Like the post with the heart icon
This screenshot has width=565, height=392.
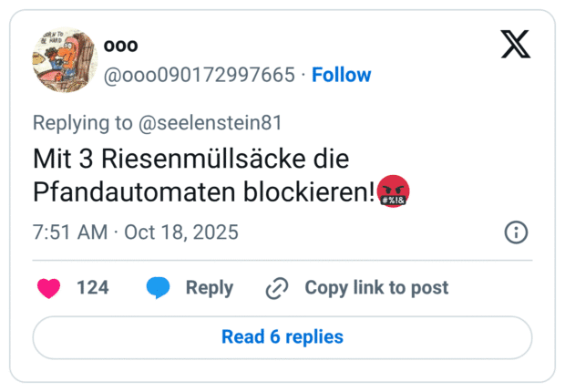coord(49,288)
